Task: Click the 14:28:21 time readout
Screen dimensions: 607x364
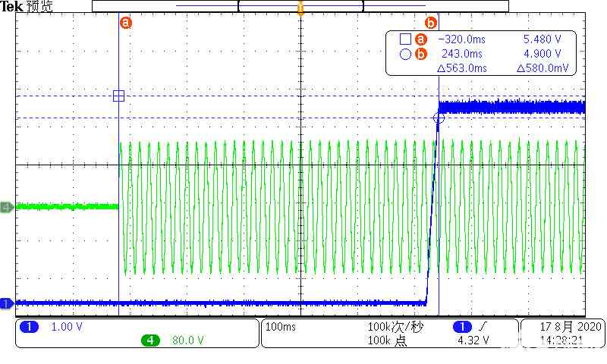Action: coord(561,340)
